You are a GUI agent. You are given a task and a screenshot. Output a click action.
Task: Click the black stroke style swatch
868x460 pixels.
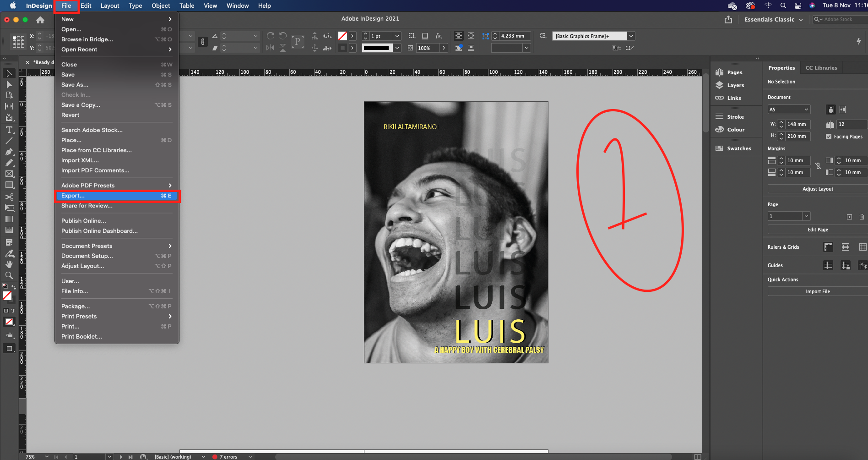[377, 48]
